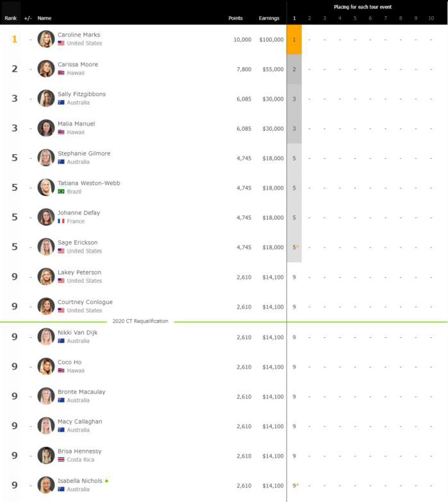448x502 pixels.
Task: Click Carissa Moore's avatar image
Action: (x=46, y=69)
